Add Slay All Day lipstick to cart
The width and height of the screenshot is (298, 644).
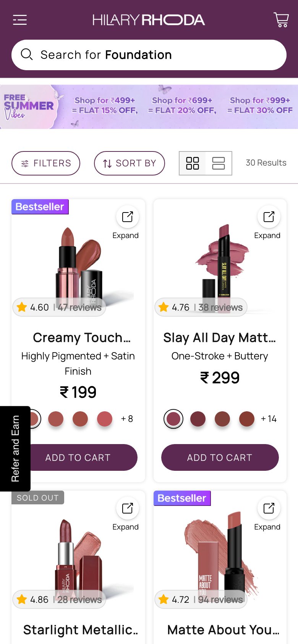click(x=220, y=457)
